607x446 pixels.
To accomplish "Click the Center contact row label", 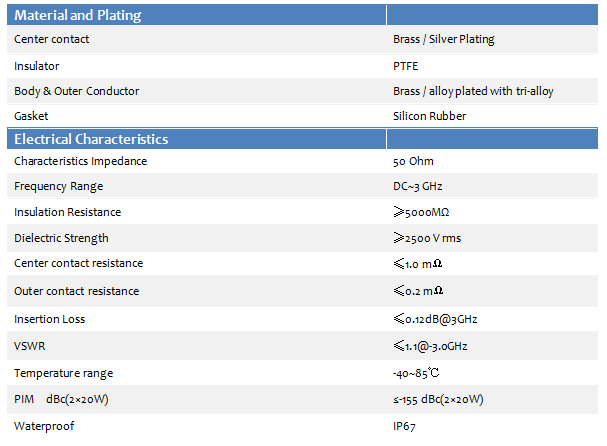I will (51, 39).
